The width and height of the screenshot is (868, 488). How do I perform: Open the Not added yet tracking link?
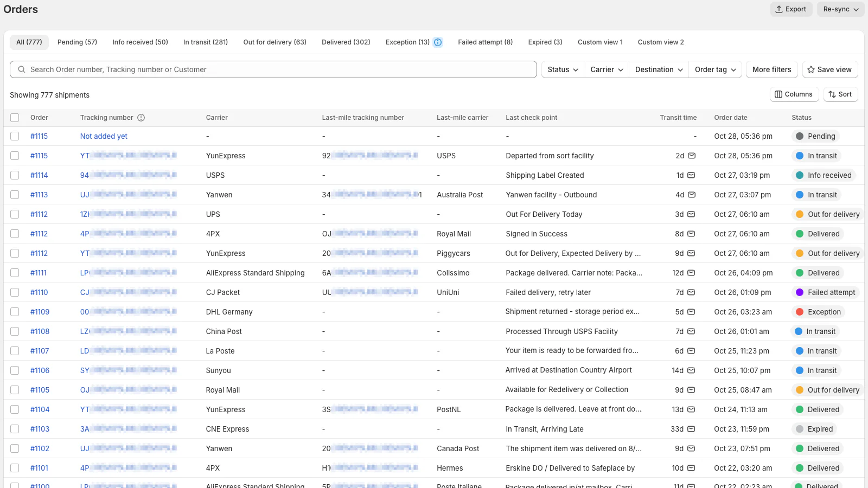point(104,136)
